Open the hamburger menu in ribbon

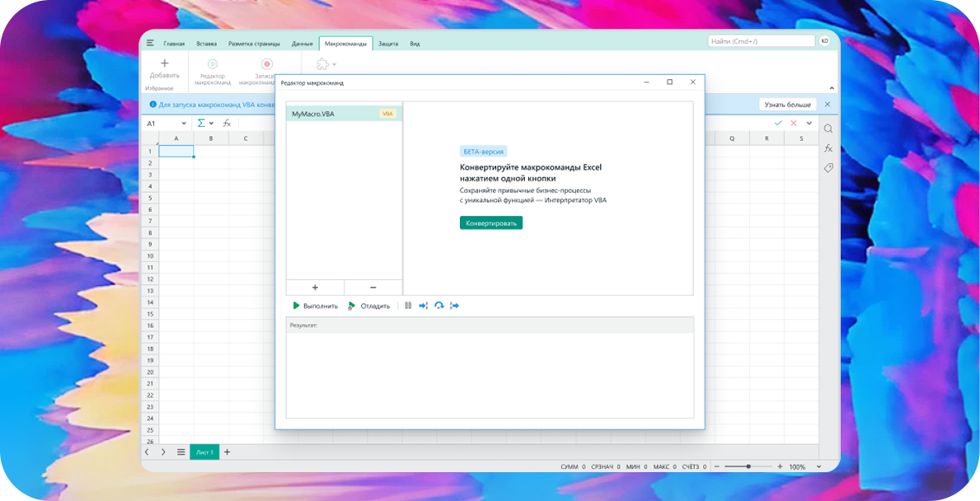[150, 43]
